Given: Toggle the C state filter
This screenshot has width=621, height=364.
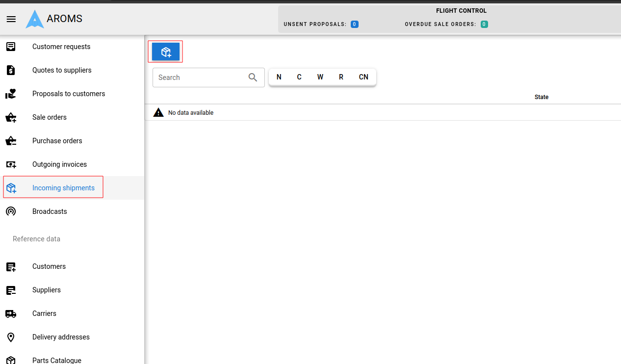Looking at the screenshot, I should coord(299,77).
